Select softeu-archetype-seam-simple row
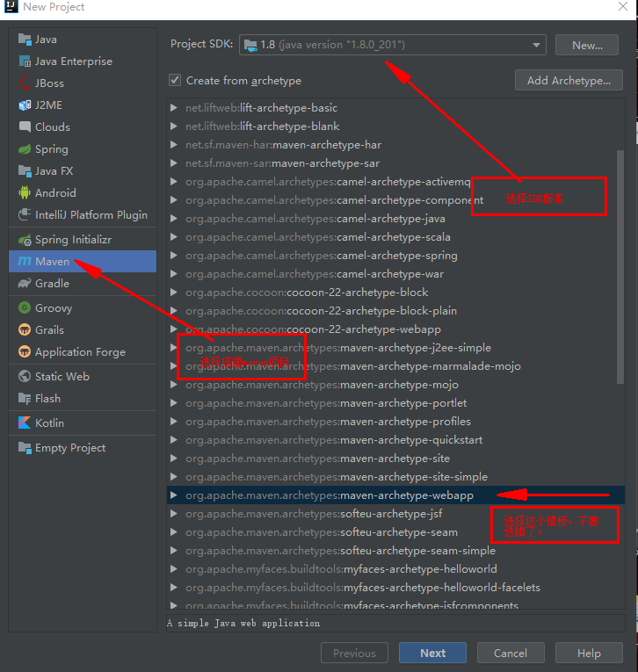Screen dimensions: 638x672 [395, 550]
